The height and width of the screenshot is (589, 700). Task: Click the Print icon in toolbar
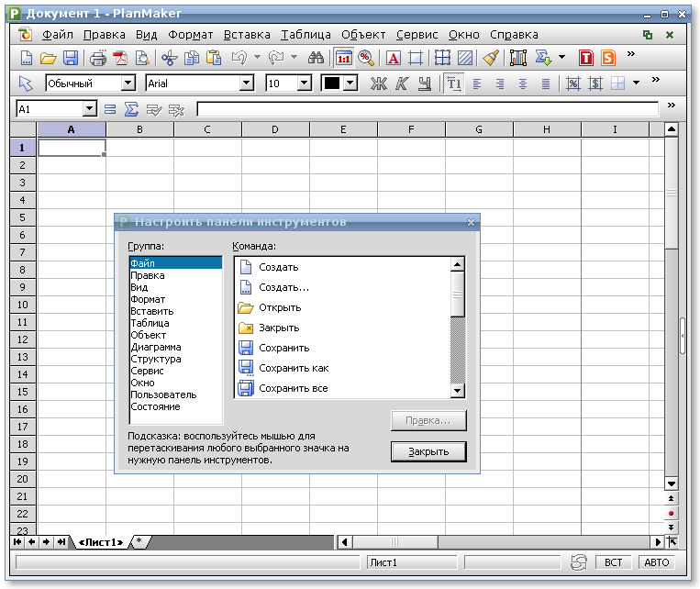pyautogui.click(x=98, y=58)
